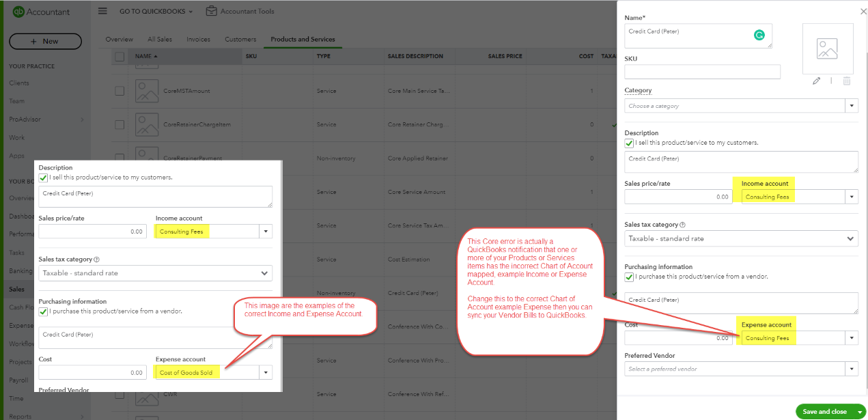868x420 pixels.
Task: Click the 'Cost Estimation' description cell
Action: 409,260
